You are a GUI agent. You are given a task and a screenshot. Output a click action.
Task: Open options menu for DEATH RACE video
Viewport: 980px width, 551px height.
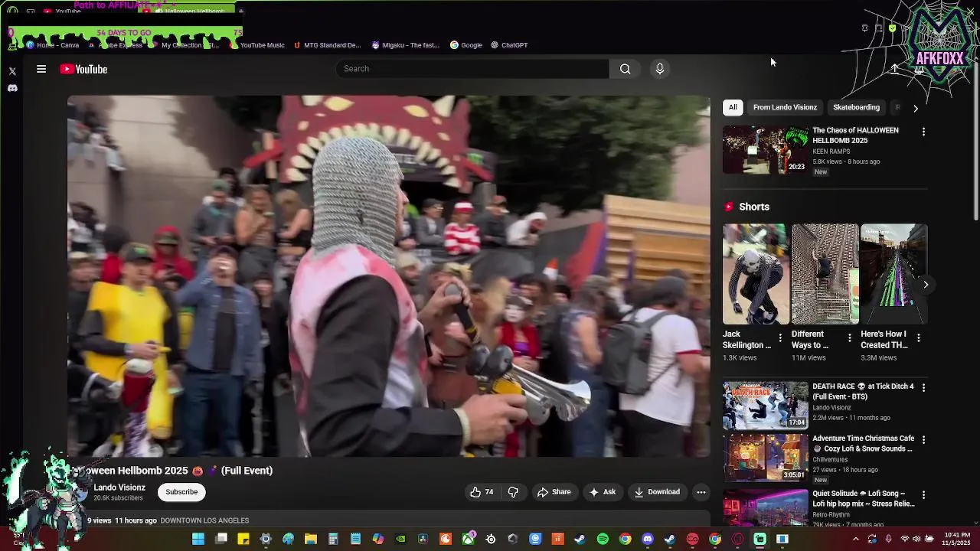click(923, 388)
